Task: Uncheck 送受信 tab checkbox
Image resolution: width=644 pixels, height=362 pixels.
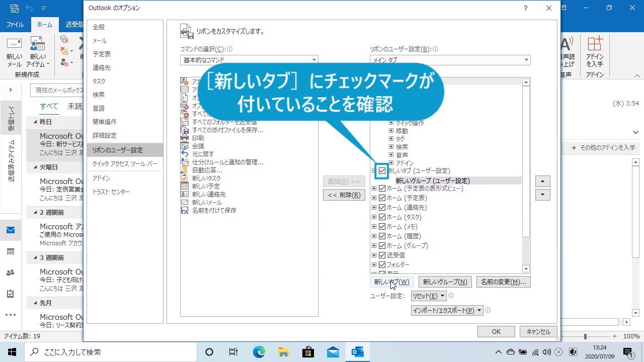Action: tap(382, 255)
